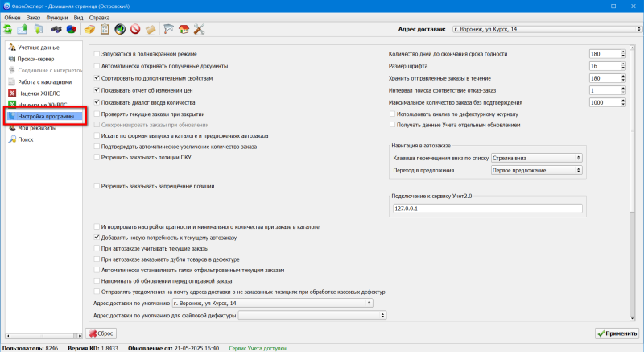The image size is (644, 352).
Task: Enable 'Запускаться в полноэкранном режиме' checkbox
Action: pos(97,54)
